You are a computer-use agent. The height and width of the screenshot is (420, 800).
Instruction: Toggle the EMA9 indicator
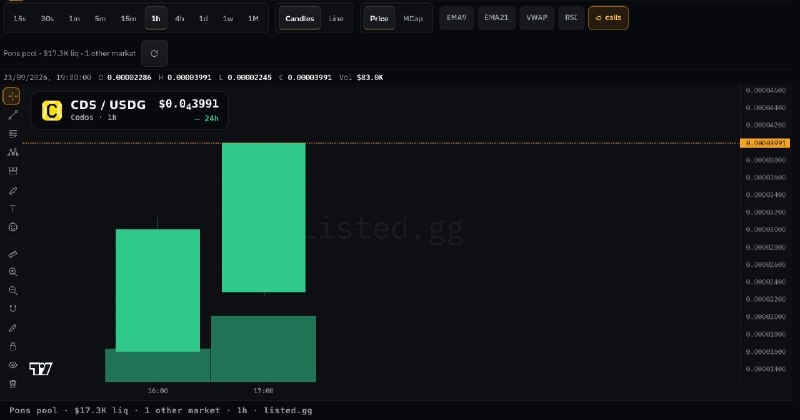[x=456, y=18]
